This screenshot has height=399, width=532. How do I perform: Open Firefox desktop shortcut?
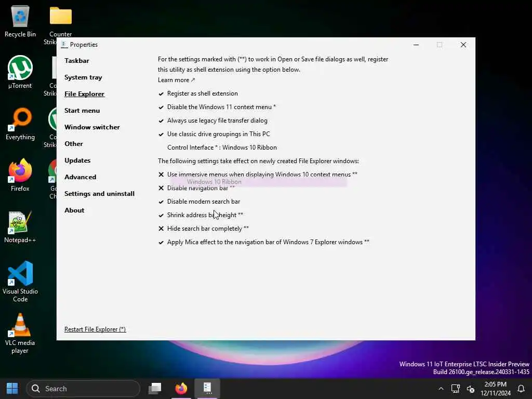20,175
